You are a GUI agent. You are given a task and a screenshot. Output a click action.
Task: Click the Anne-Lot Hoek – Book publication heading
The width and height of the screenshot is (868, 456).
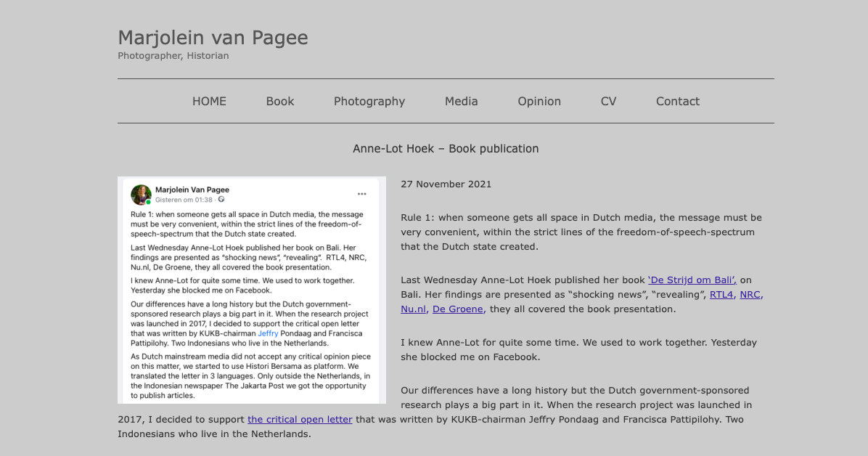point(446,149)
